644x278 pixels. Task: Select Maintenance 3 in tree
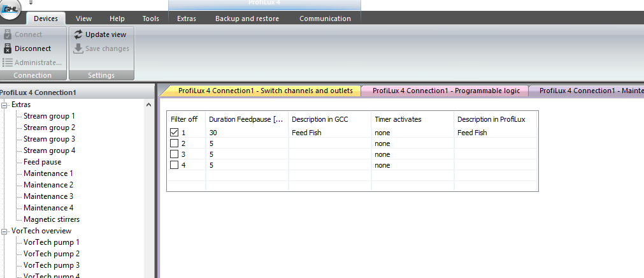coord(48,196)
